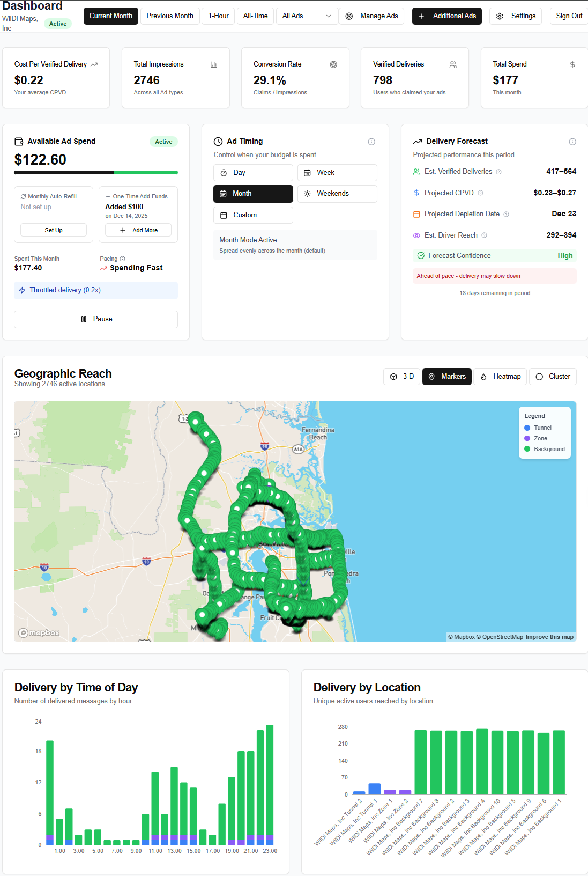Click Improve this map link
Viewport: 588px width, 876px height.
pos(549,637)
